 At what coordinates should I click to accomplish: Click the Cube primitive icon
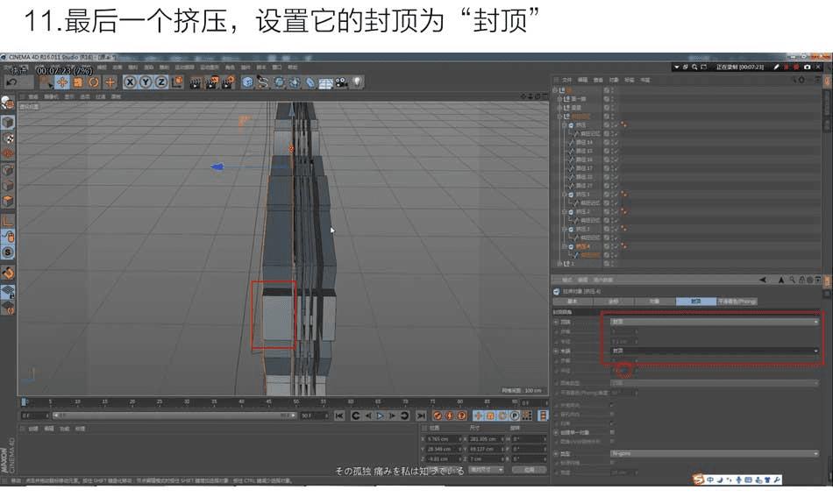pos(247,82)
